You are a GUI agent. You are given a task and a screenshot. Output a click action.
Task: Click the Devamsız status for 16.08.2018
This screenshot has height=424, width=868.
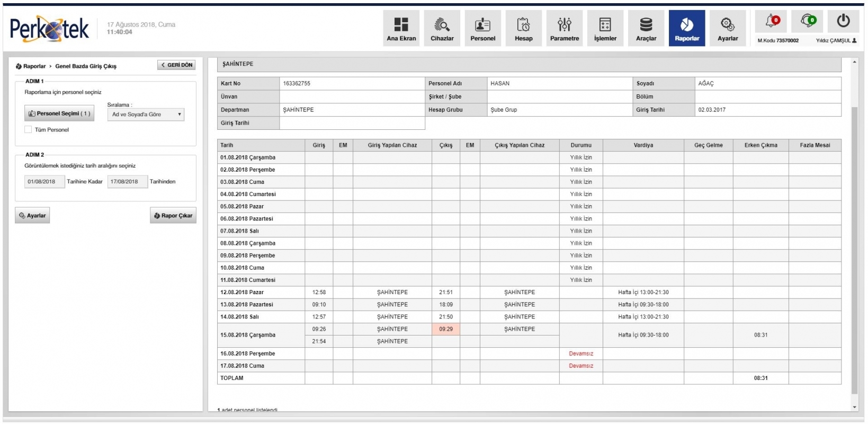pyautogui.click(x=581, y=354)
